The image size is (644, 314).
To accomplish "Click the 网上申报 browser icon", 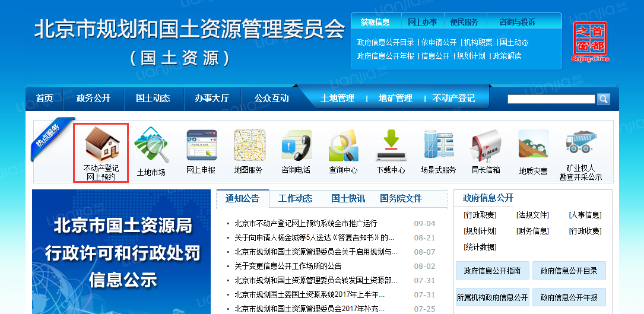I will pyautogui.click(x=201, y=145).
